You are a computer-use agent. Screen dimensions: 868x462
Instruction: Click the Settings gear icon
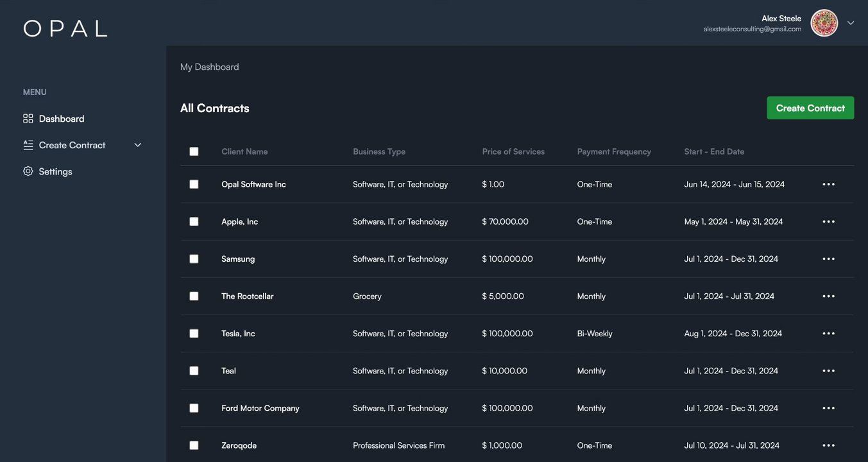28,171
